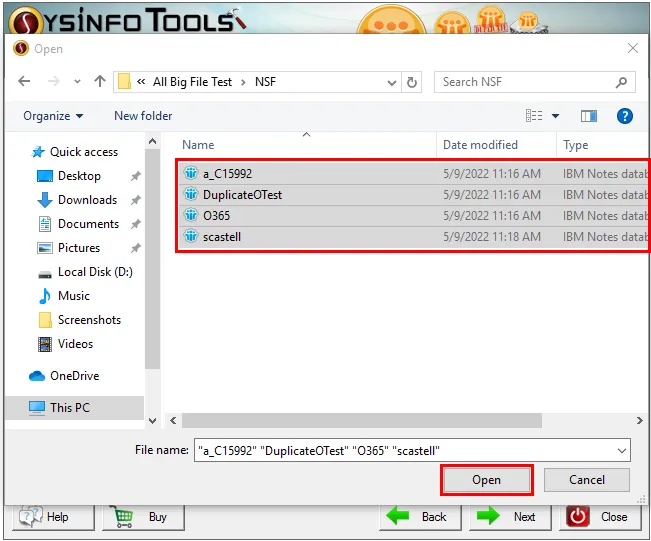Click the Notes icon beside a_C15992
Screen dimensions: 651x541
191,172
